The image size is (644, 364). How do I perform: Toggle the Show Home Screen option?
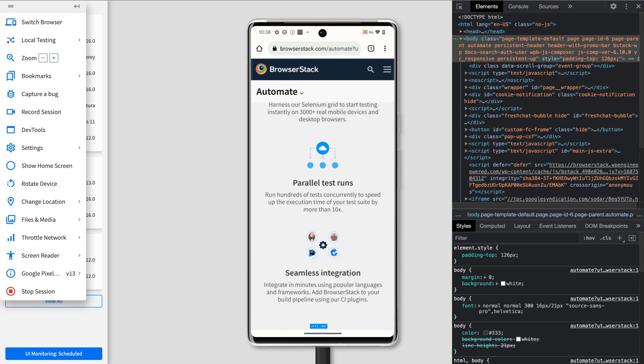[46, 165]
